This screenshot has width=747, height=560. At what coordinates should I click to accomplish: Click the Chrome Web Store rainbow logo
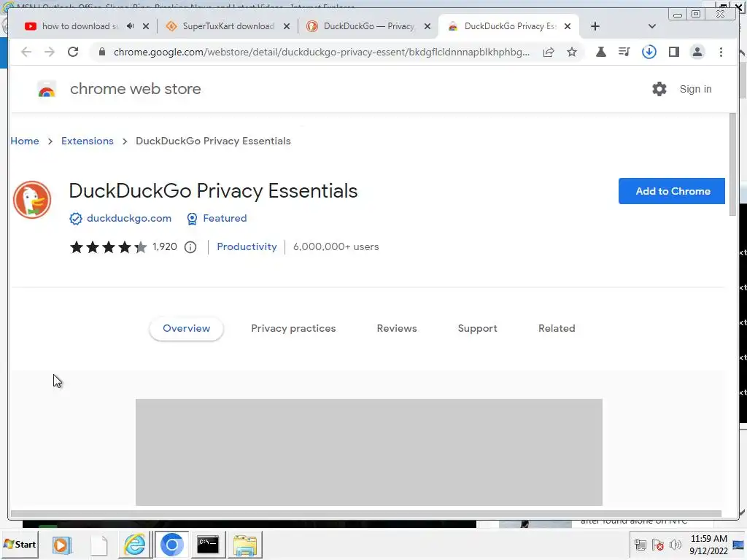[x=46, y=89]
